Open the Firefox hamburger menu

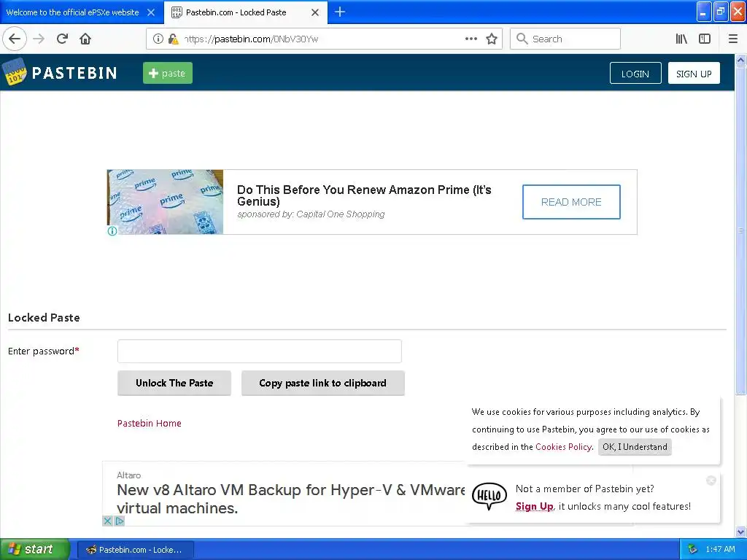point(733,39)
